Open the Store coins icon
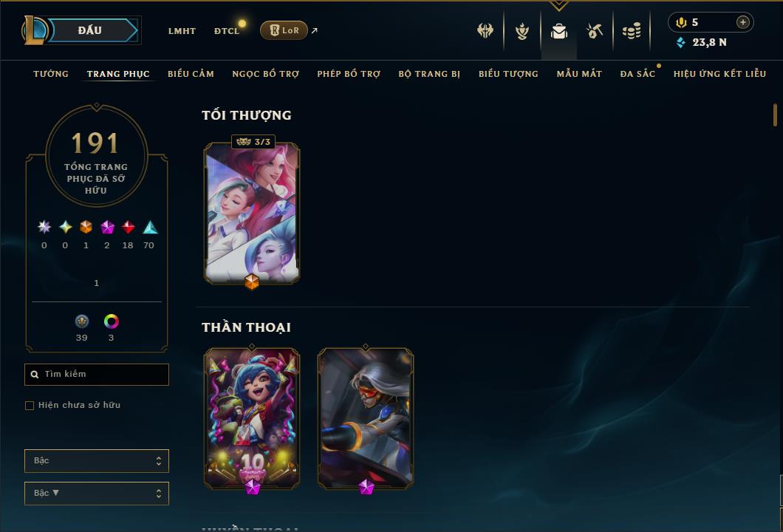Viewport: 783px width, 532px height. (632, 31)
